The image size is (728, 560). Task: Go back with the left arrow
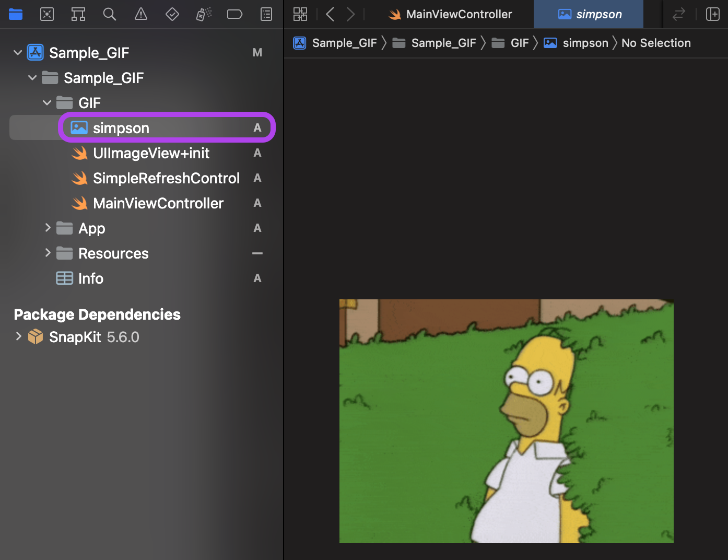tap(330, 14)
